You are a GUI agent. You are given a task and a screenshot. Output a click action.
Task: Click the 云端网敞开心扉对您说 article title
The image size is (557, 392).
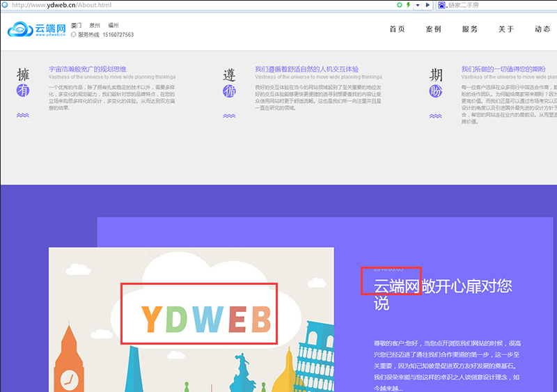coord(443,295)
